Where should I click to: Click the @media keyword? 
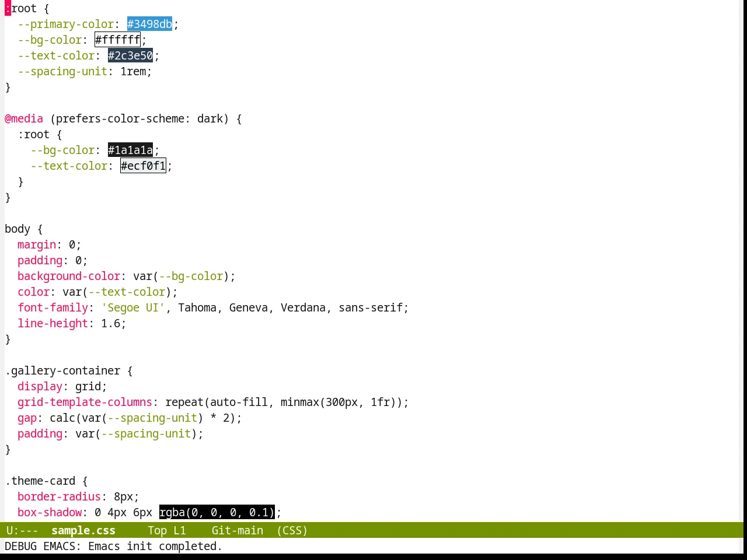[x=24, y=118]
